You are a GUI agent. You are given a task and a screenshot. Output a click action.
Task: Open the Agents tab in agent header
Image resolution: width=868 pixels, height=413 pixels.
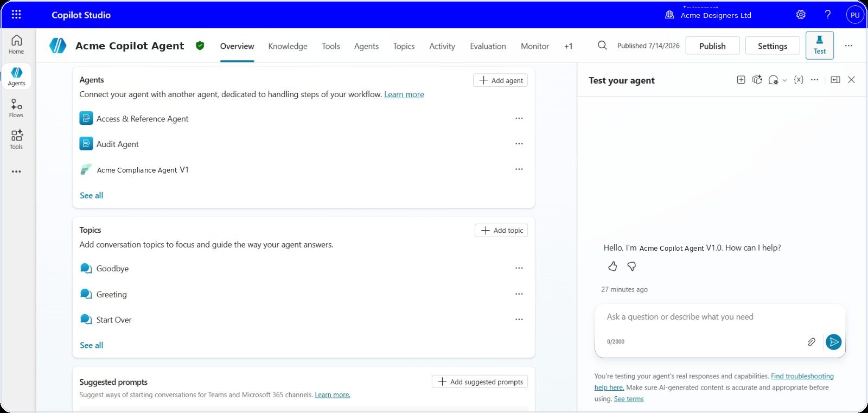point(366,46)
